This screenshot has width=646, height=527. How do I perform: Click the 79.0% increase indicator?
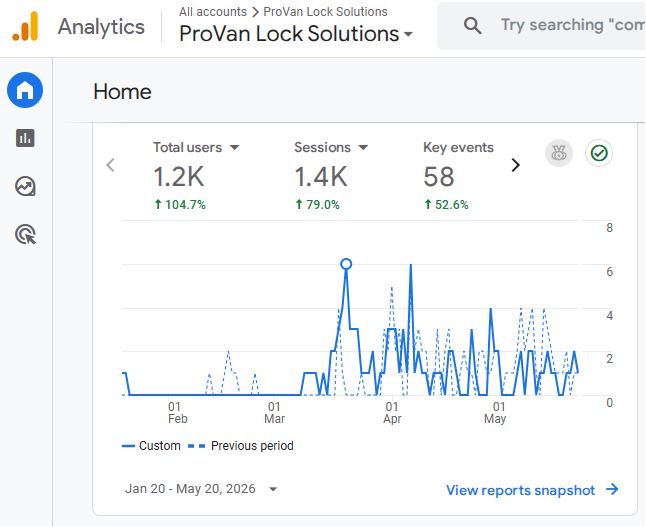click(317, 204)
